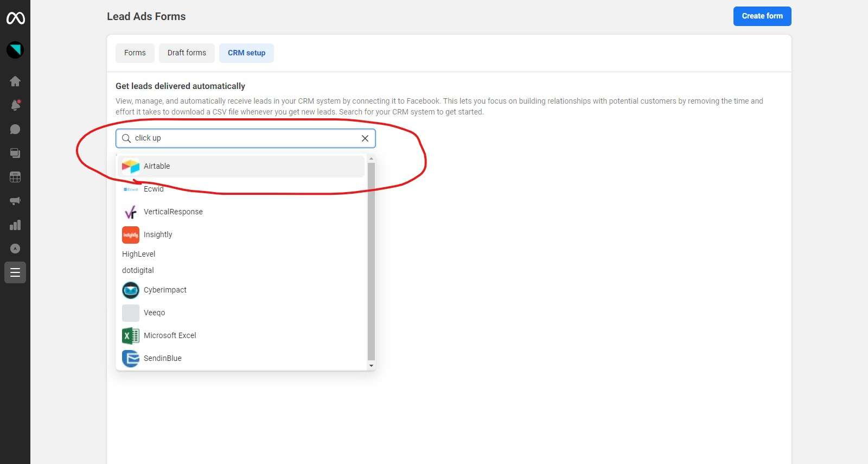Open the Meta logo menu
This screenshot has width=868, height=464.
[15, 18]
